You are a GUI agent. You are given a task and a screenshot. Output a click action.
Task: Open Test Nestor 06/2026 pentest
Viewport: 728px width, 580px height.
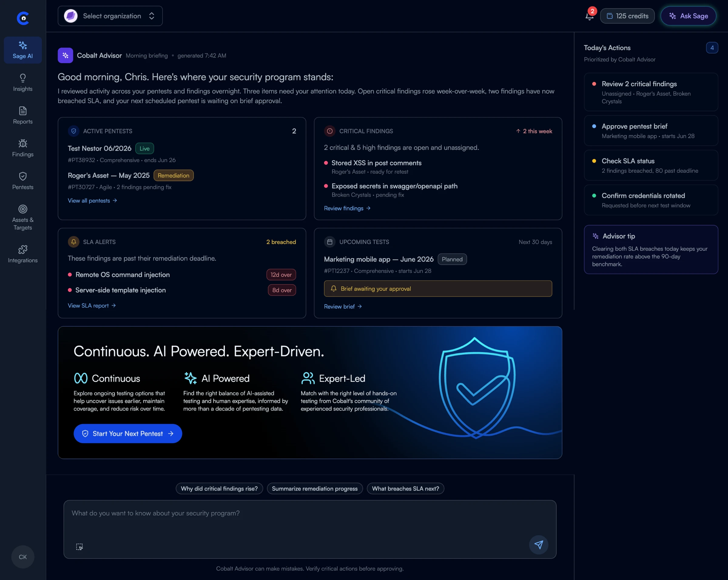coord(99,148)
